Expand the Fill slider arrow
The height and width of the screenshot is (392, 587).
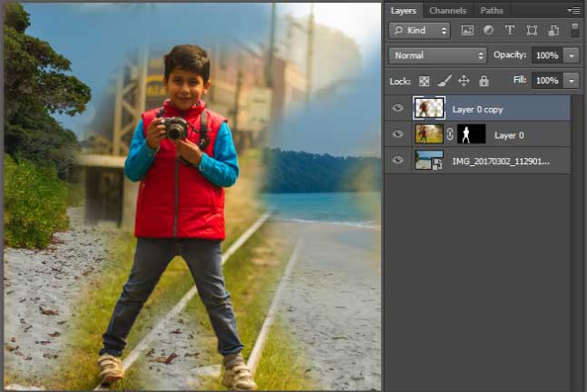(x=572, y=81)
